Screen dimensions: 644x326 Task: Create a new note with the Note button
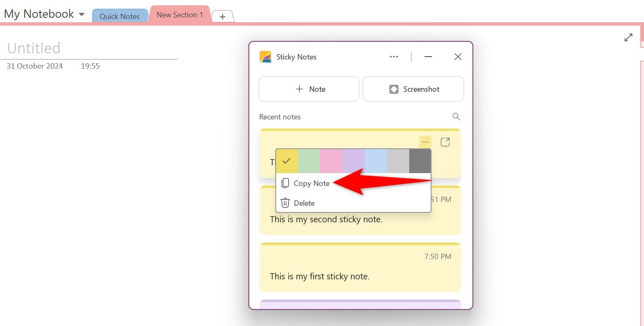pos(309,89)
